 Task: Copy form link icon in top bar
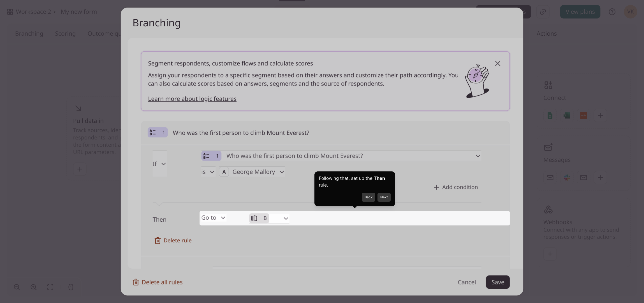point(543,12)
